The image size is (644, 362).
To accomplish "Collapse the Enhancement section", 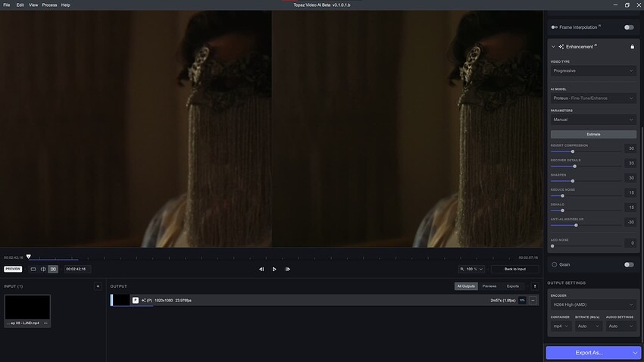I will pyautogui.click(x=553, y=47).
